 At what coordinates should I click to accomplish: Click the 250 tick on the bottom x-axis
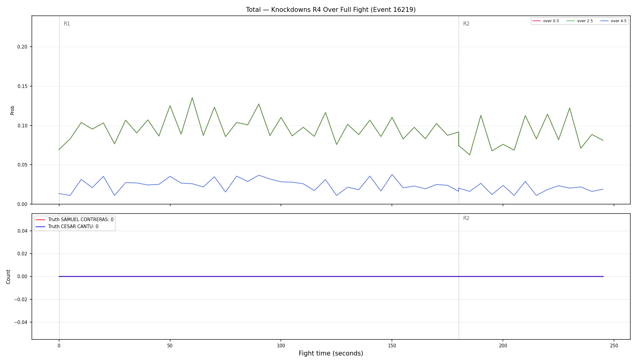point(614,345)
